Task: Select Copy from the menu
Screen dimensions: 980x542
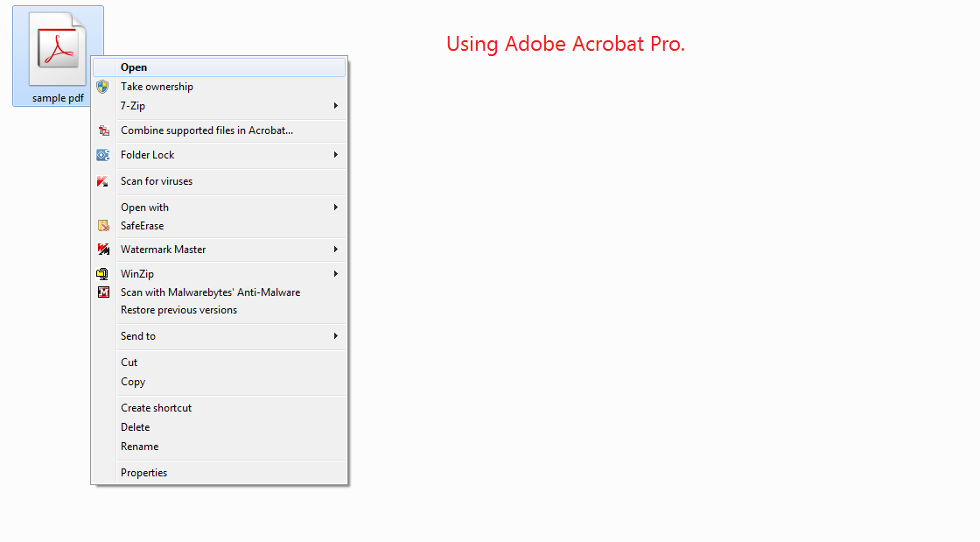Action: click(132, 382)
